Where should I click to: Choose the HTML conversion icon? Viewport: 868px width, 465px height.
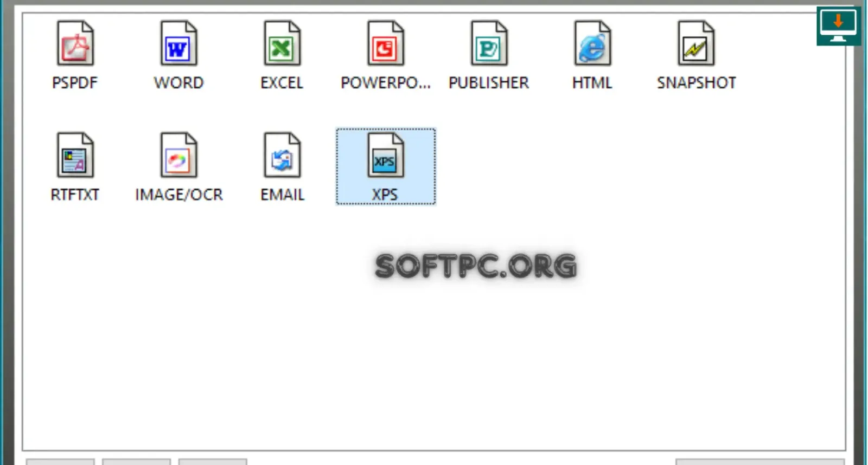click(x=592, y=44)
